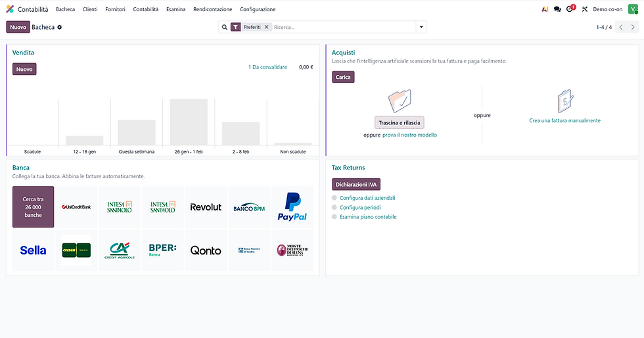644x338 pixels.
Task: Click the 26 gen - 1 feb chart bar
Action: (189, 122)
